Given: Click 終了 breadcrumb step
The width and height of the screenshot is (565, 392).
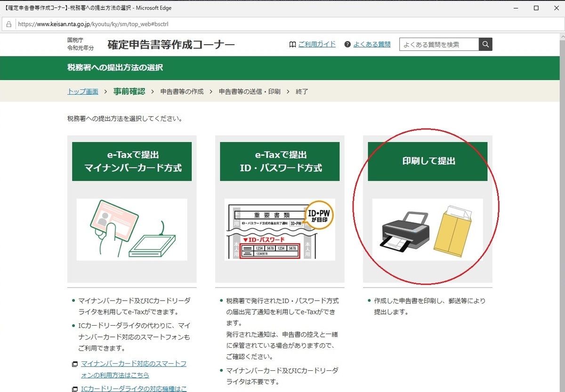Looking at the screenshot, I should coord(302,91).
